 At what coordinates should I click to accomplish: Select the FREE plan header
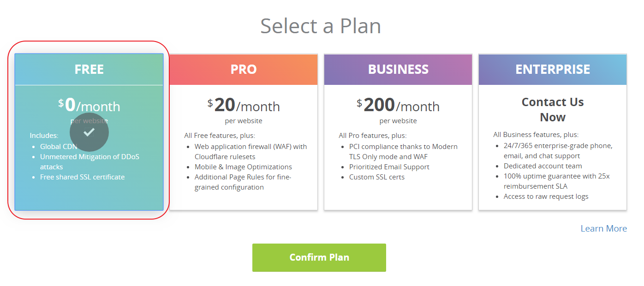pyautogui.click(x=89, y=69)
